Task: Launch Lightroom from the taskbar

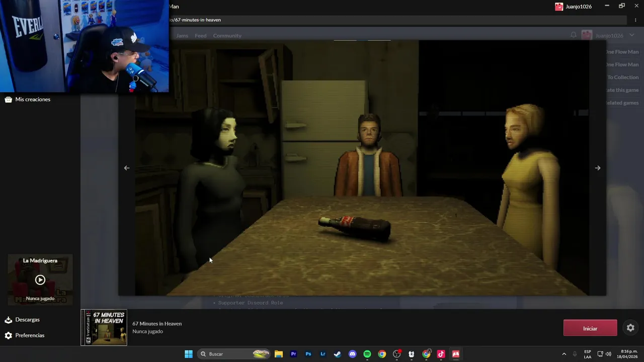Action: tap(323, 354)
